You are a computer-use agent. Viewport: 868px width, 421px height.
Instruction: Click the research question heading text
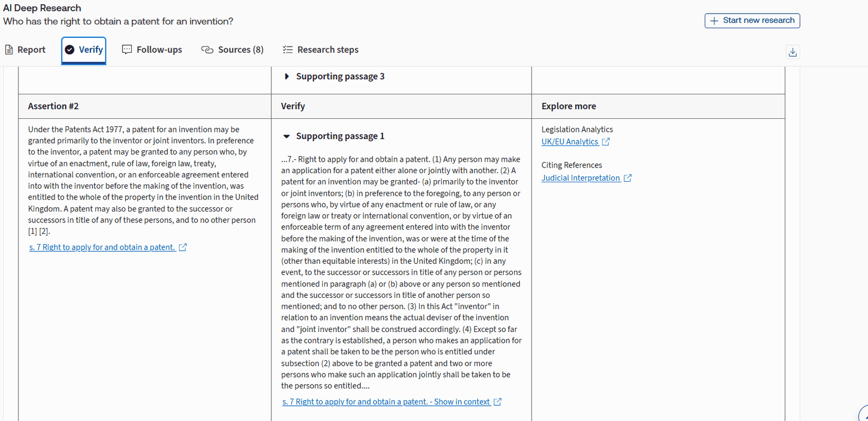[x=118, y=21]
